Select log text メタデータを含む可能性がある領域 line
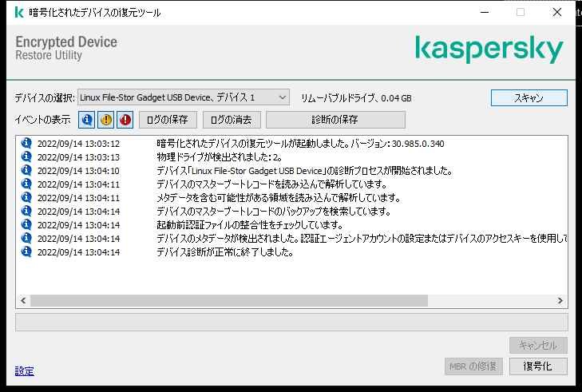 (x=279, y=198)
